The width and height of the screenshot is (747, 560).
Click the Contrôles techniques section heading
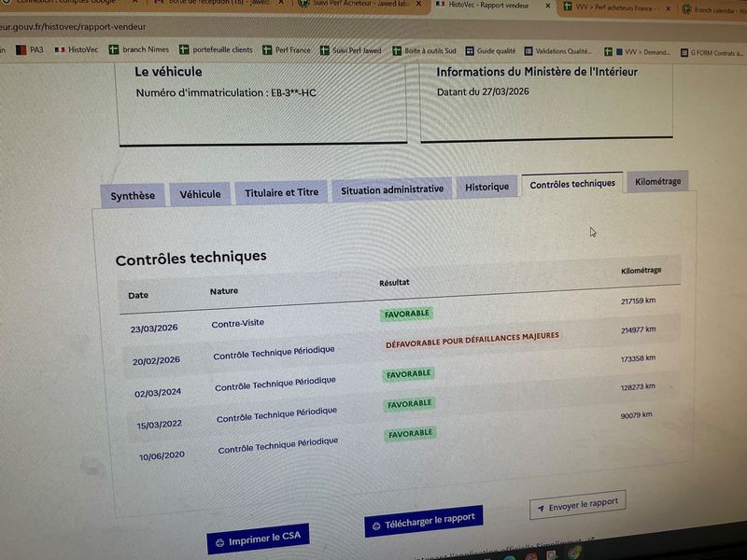click(x=191, y=259)
